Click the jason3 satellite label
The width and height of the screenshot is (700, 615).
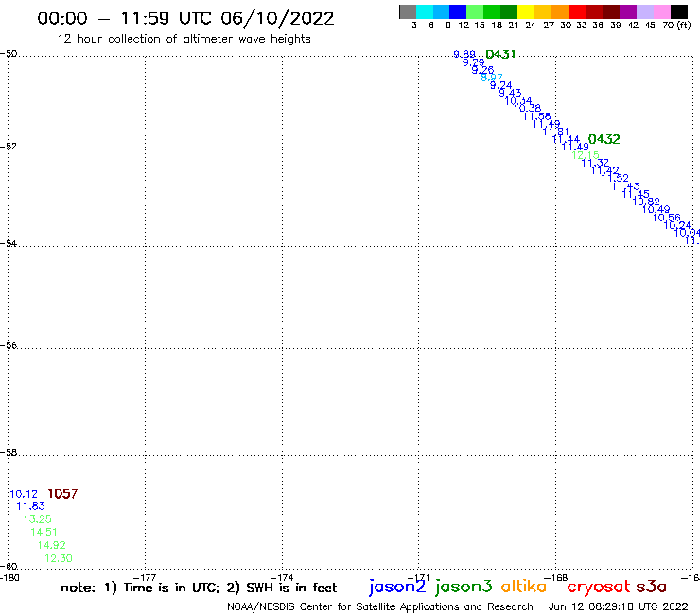tap(464, 587)
